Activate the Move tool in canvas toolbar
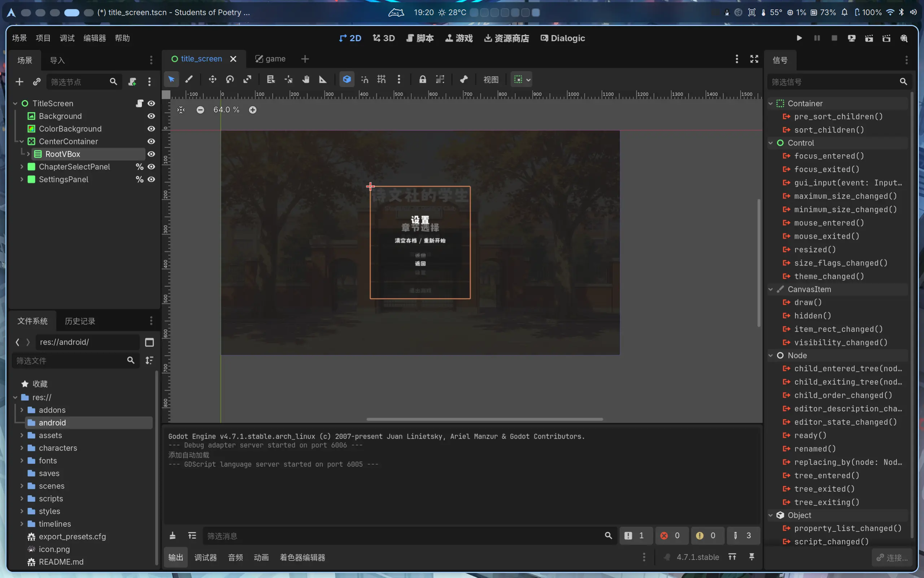 [x=212, y=79]
